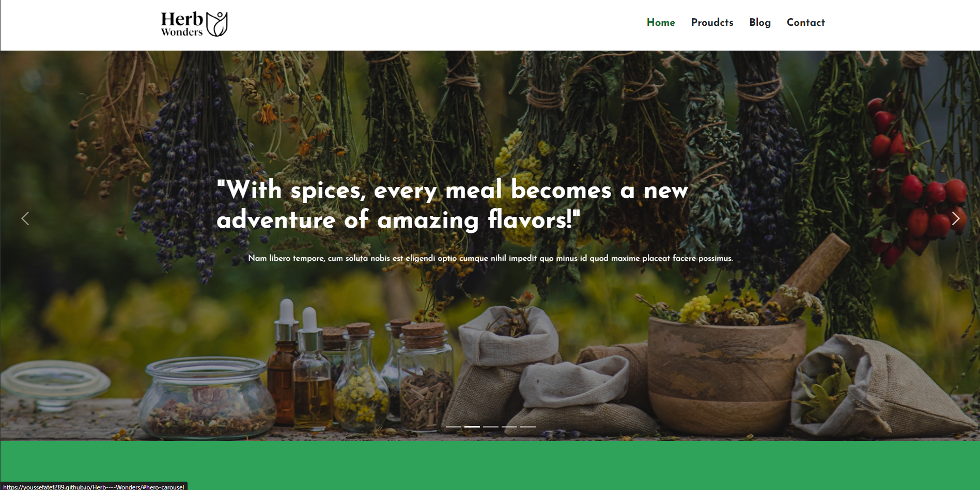980x490 pixels.
Task: Advance to the next carousel slide
Action: click(x=956, y=218)
